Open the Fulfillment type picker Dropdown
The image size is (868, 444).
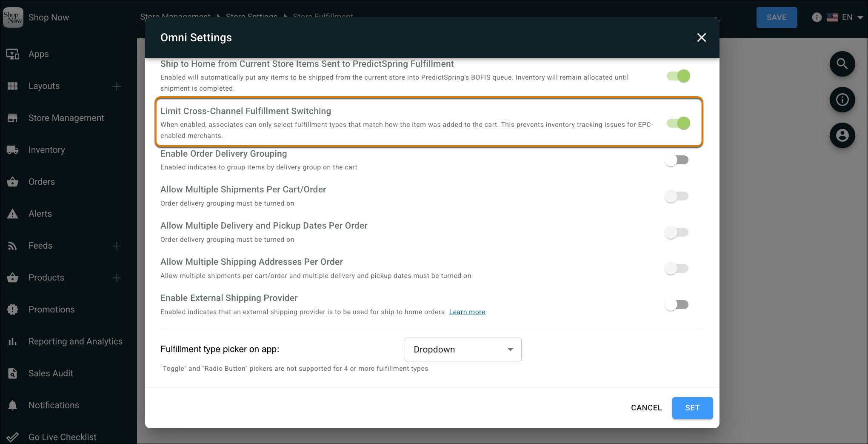(463, 349)
